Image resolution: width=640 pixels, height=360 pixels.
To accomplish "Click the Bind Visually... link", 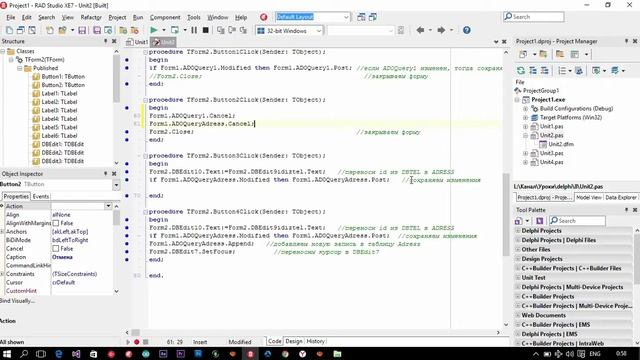I will coord(18,301).
